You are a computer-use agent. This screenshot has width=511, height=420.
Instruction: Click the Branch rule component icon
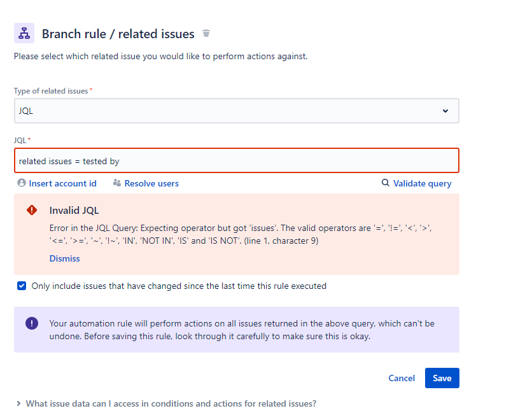(24, 33)
